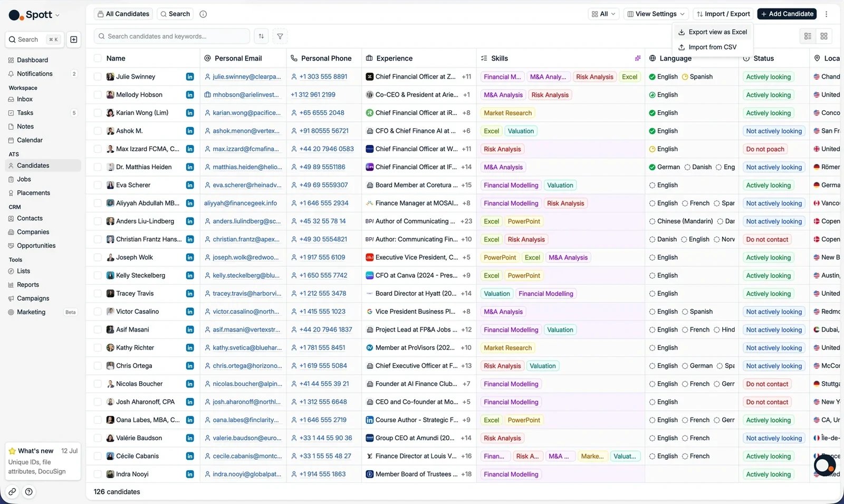Open the help question mark icon
844x504 pixels.
point(29,492)
